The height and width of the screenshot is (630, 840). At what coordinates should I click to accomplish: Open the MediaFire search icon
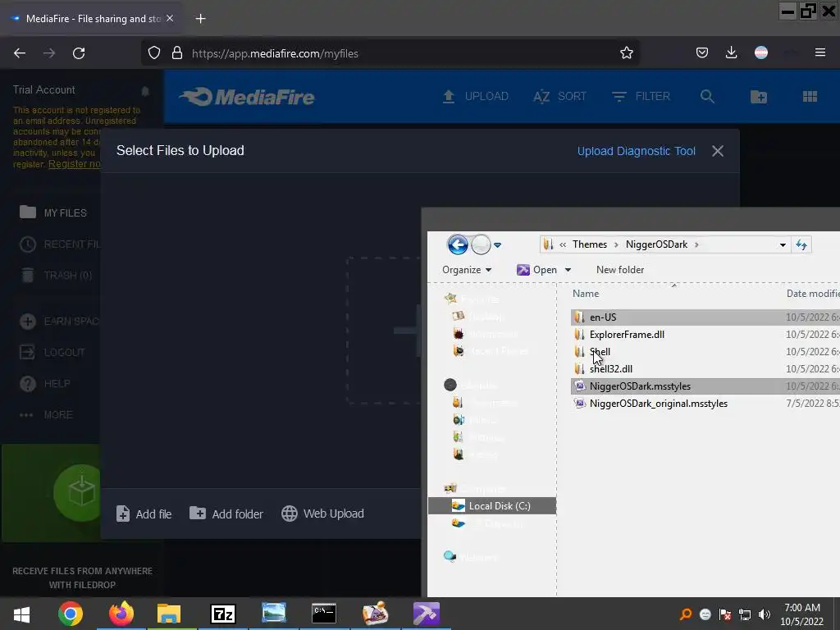[x=707, y=97]
